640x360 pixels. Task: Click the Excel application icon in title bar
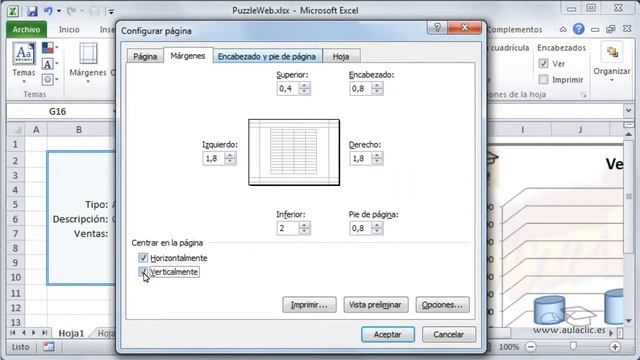(x=13, y=11)
